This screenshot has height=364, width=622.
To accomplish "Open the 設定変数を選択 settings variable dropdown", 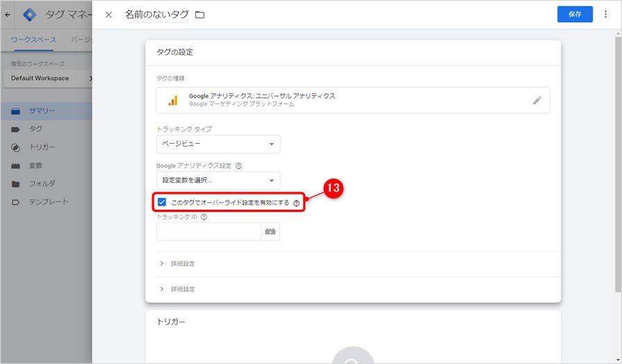I will [x=218, y=181].
